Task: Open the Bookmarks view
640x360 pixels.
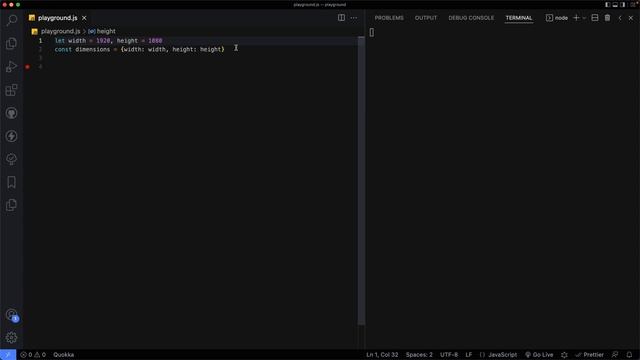Action: coord(11,182)
